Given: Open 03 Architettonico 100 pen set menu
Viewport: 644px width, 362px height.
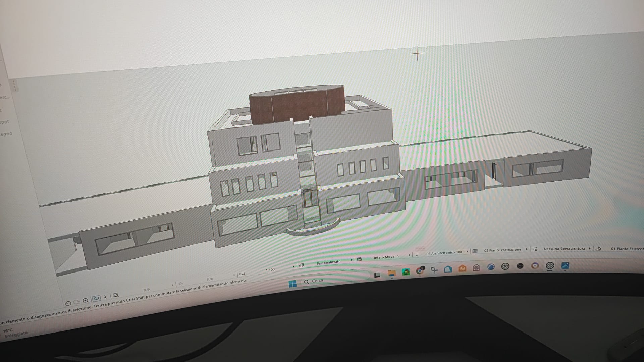Looking at the screenshot, I should tap(444, 253).
